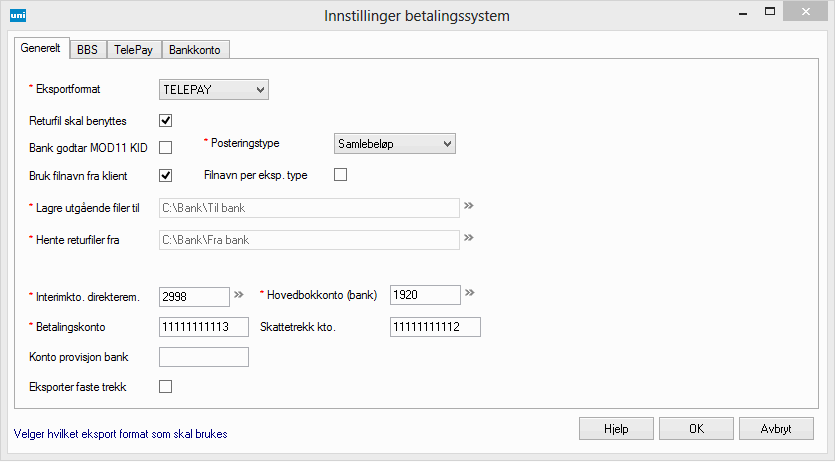Toggle Returfil skal benyttes checkbox
Screen dimensions: 835x462
click(166, 121)
